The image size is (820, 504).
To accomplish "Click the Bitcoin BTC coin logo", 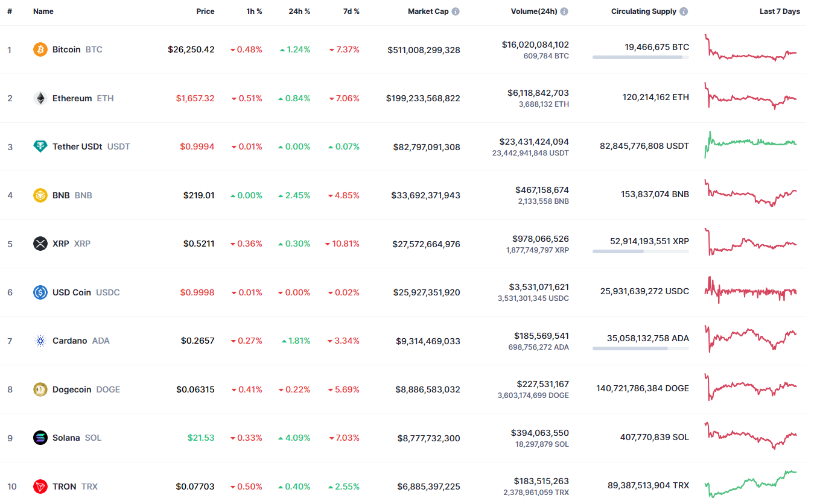I will (40, 49).
